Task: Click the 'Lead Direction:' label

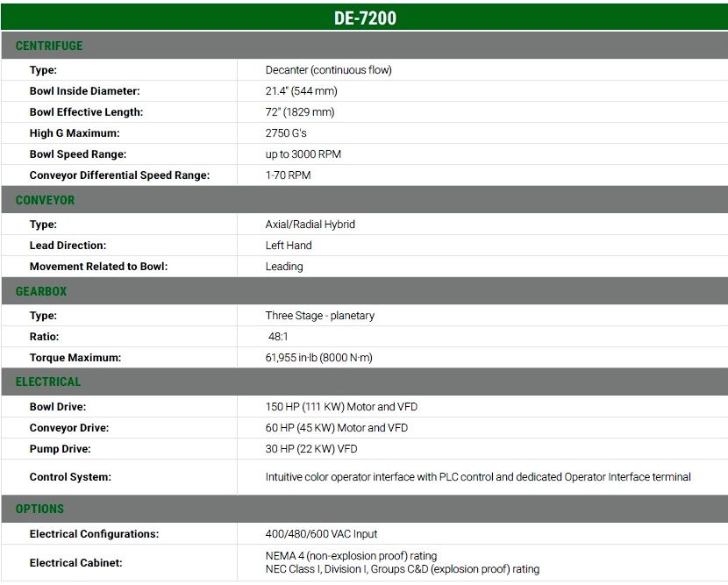Action: 68,246
